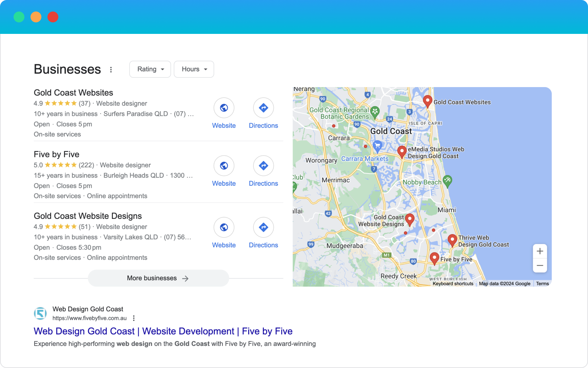Open the Directions arrow icon for Gold Coast Website Designs
This screenshot has width=588, height=368.
click(x=263, y=227)
